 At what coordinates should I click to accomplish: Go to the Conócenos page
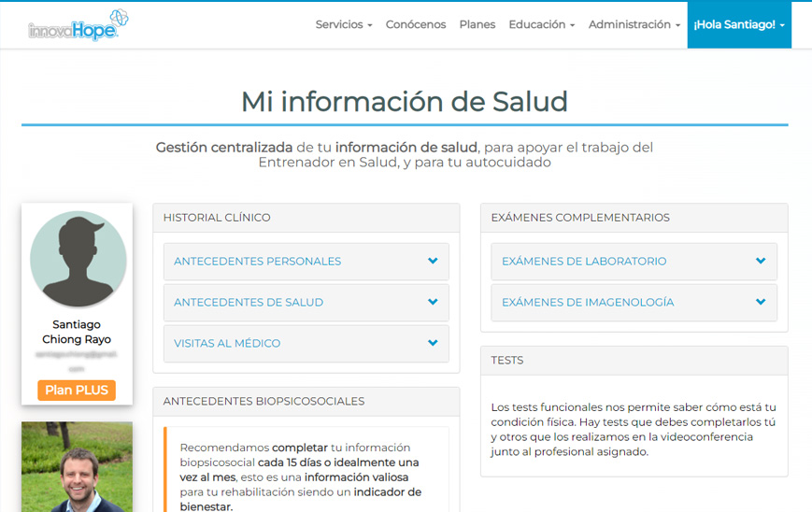click(x=416, y=25)
